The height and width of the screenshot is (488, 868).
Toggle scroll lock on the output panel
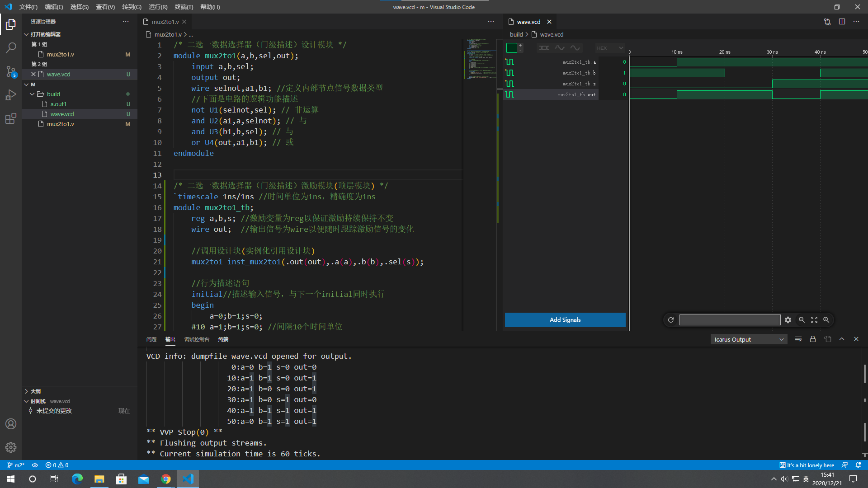tap(812, 339)
